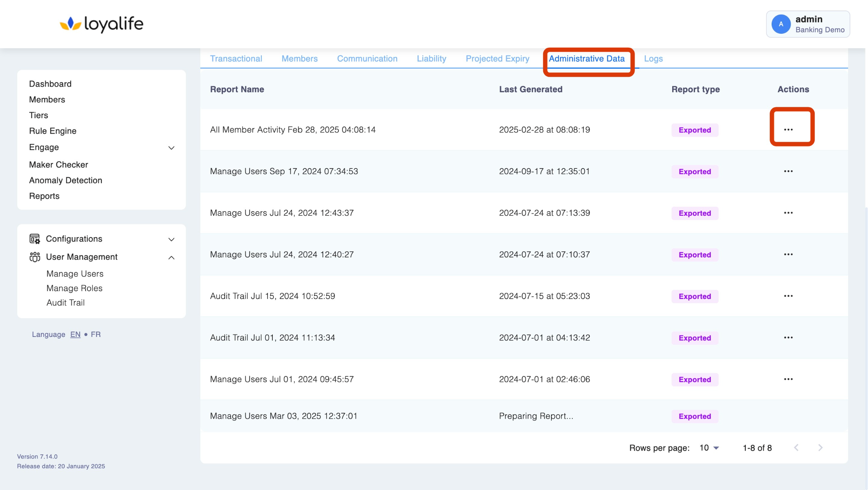Open actions menu for Manage Users Sep 17 report
The height and width of the screenshot is (490, 868).
pos(788,171)
